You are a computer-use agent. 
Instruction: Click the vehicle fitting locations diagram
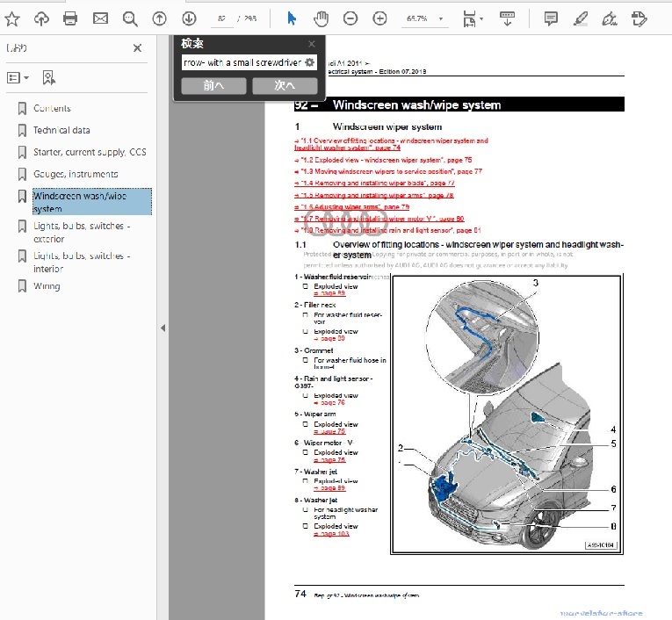pos(507,415)
